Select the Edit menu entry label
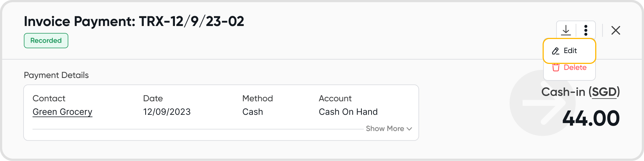644x161 pixels. (570, 51)
